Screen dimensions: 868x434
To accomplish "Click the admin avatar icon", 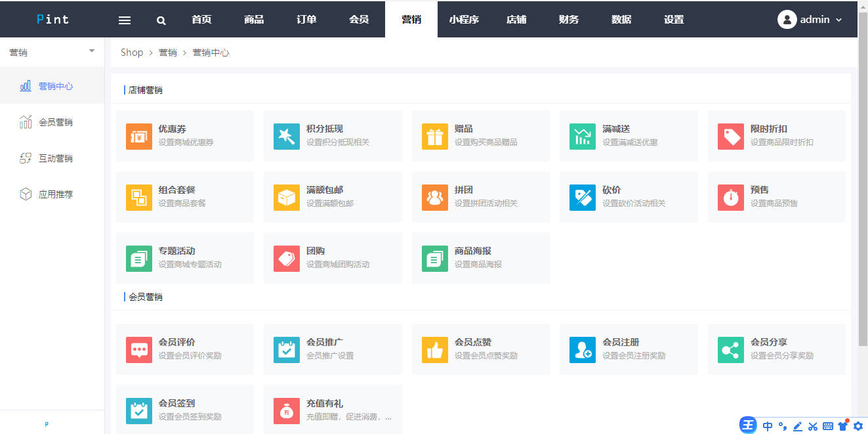I will click(787, 19).
